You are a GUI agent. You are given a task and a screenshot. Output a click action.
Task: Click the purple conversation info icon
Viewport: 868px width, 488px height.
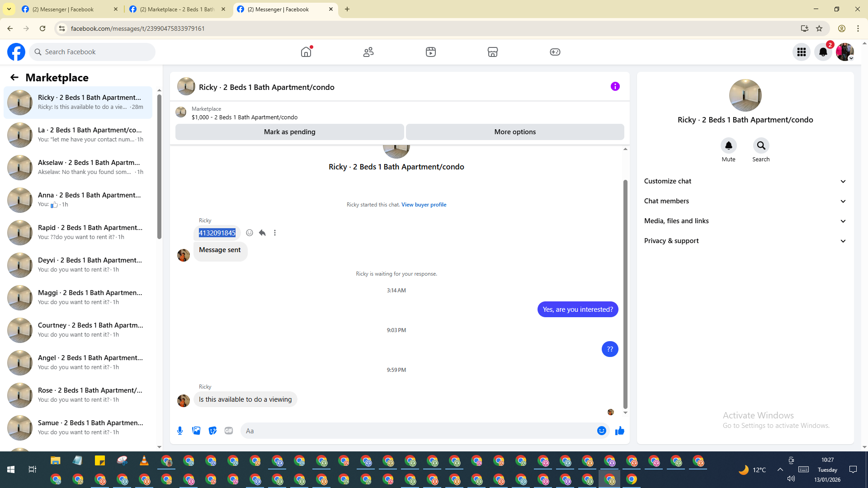[615, 86]
